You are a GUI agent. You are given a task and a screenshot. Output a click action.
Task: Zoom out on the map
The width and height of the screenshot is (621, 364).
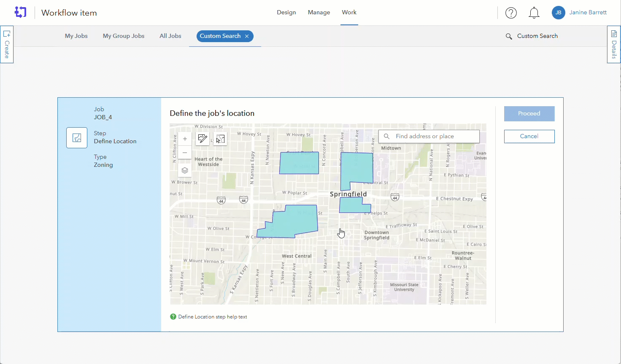185,152
